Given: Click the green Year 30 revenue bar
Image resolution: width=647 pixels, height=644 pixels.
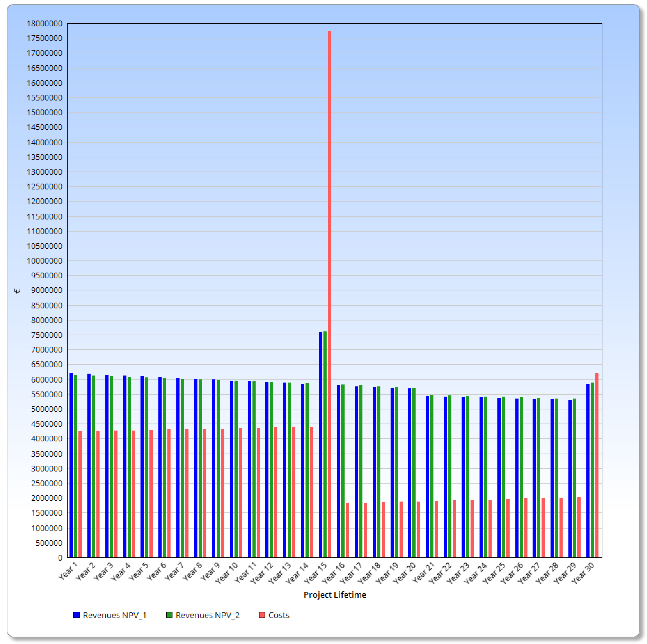Looking at the screenshot, I should [592, 470].
